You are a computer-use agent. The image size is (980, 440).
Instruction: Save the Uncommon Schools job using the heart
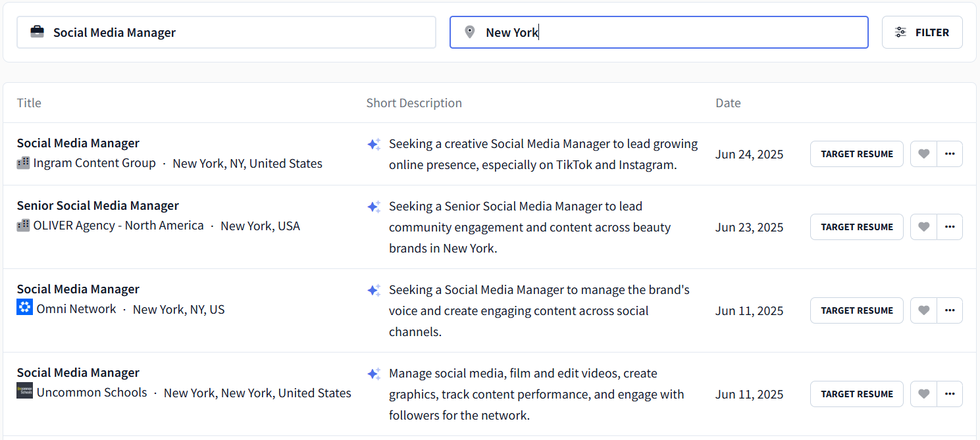coord(923,393)
